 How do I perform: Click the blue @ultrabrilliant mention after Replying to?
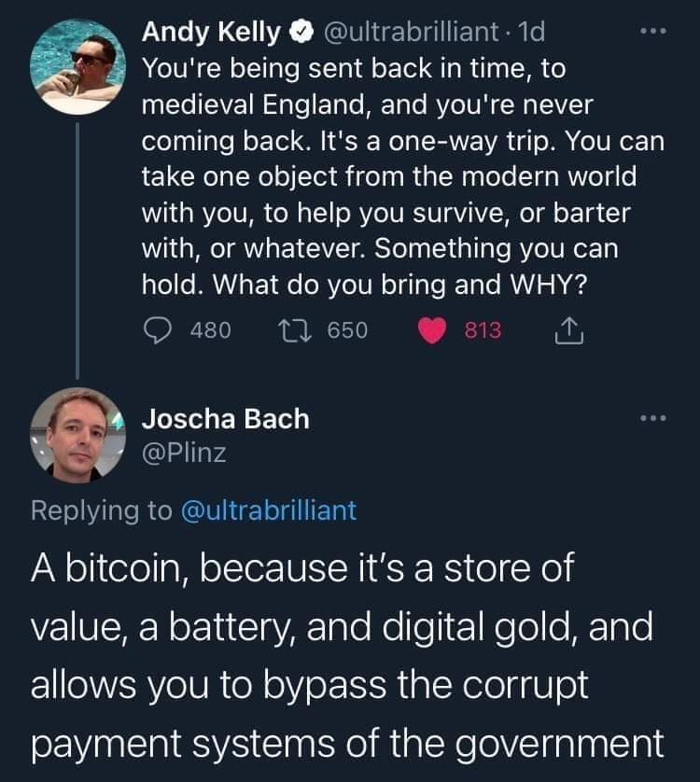click(x=269, y=510)
